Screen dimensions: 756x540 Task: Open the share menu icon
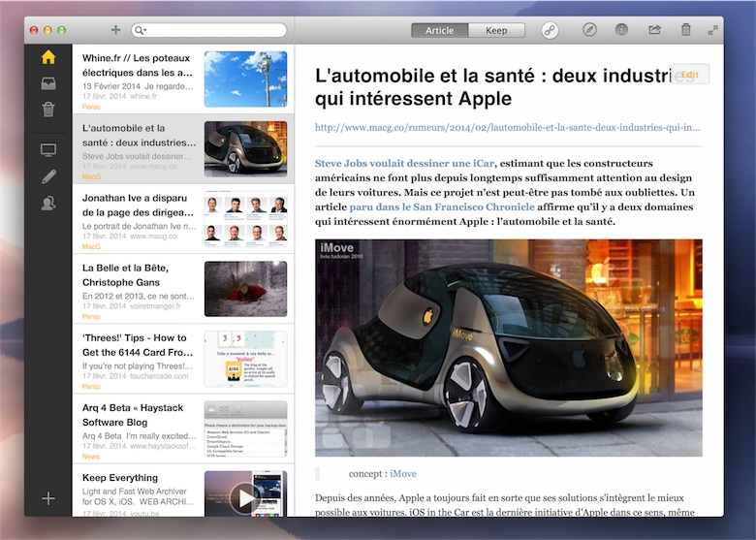tap(654, 30)
